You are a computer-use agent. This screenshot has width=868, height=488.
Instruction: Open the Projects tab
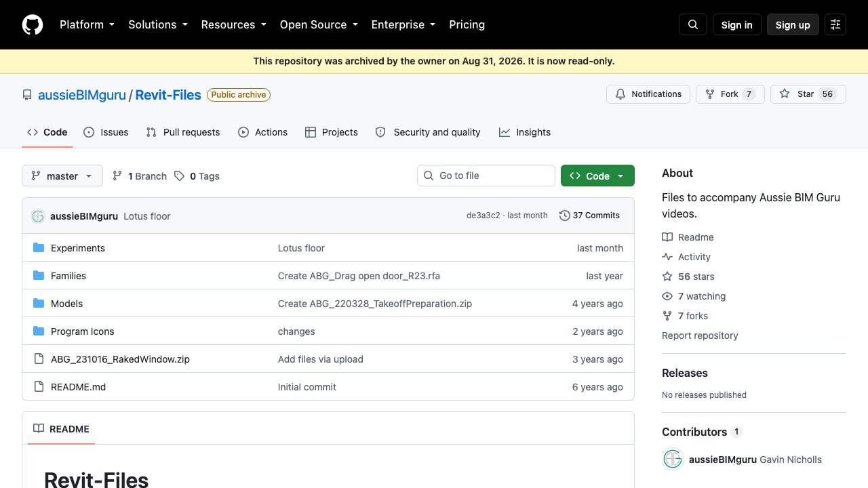[332, 132]
